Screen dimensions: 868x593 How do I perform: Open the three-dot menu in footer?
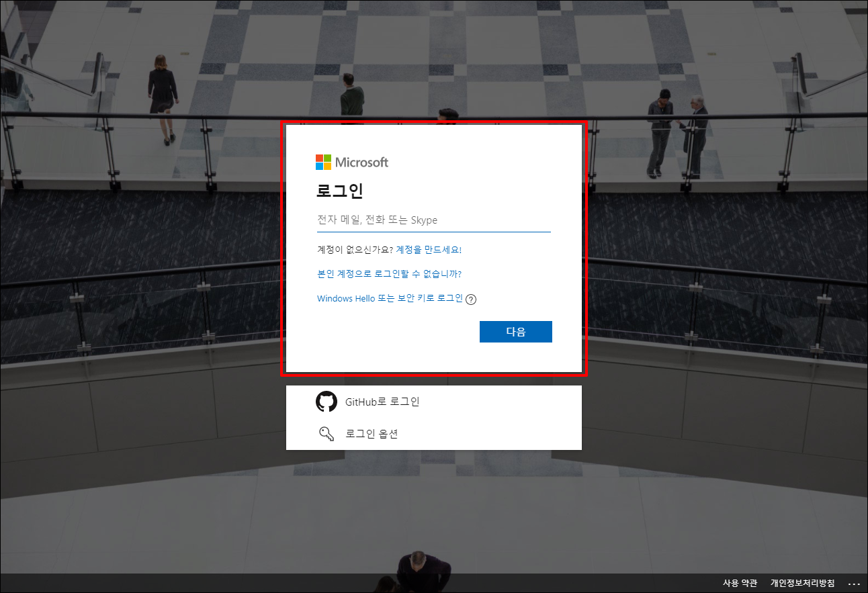pos(854,584)
